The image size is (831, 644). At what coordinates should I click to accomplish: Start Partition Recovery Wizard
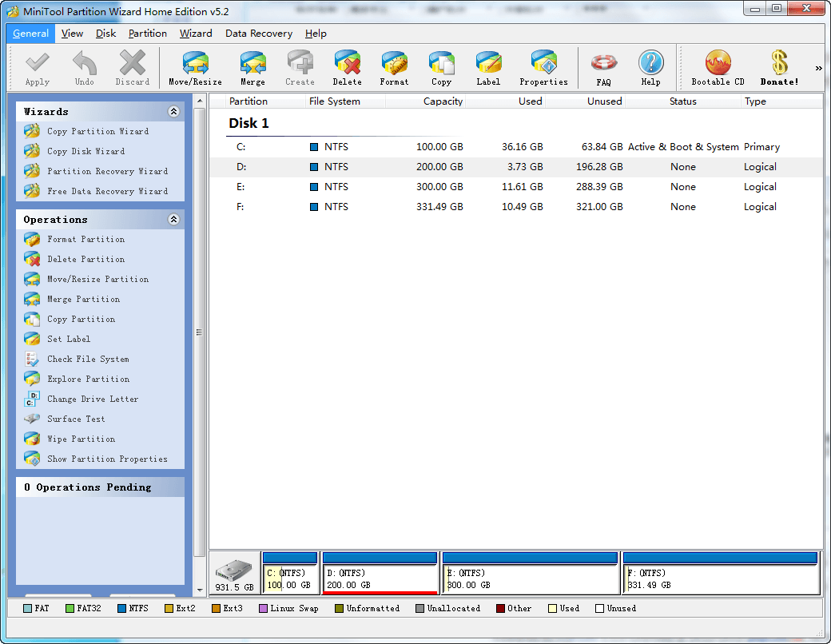coord(107,171)
